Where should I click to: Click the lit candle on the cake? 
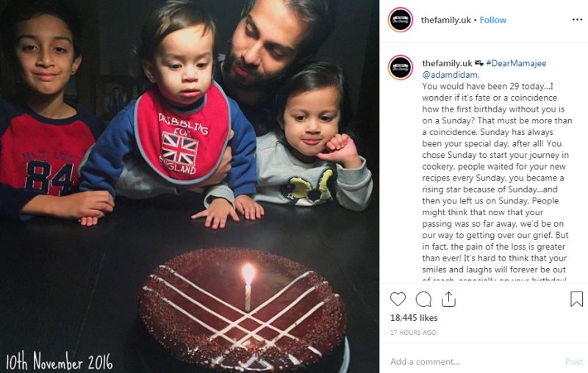point(248,288)
